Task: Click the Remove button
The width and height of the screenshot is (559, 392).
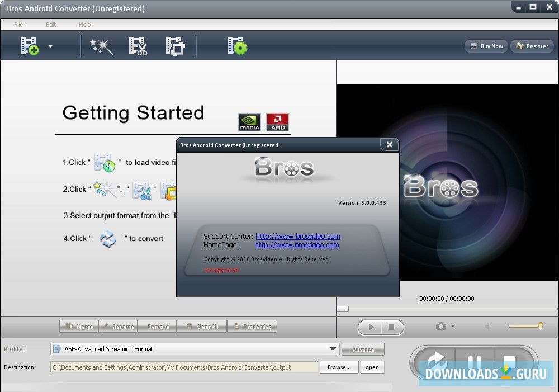Action: (157, 327)
